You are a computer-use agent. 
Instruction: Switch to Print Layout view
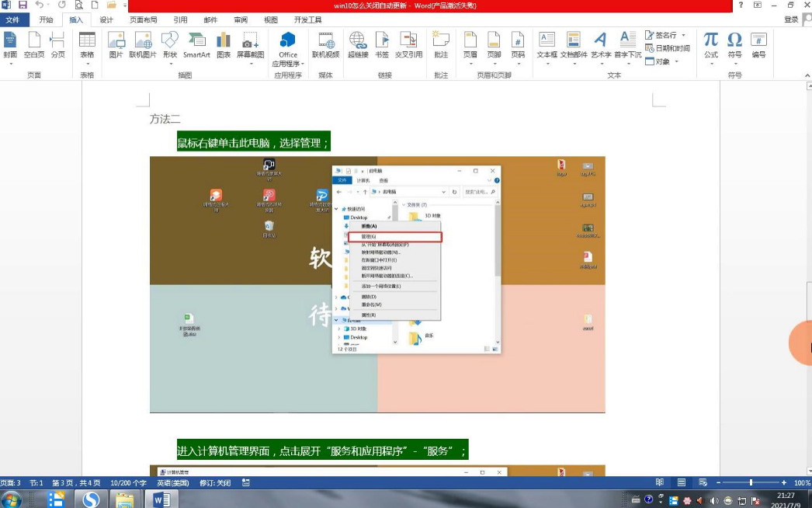pos(682,482)
